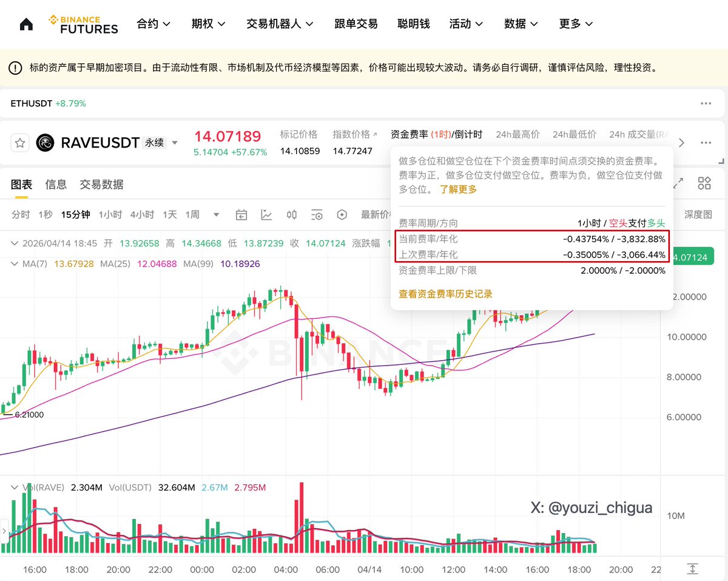
Task: Open more time intervals dropdown
Action: (217, 215)
